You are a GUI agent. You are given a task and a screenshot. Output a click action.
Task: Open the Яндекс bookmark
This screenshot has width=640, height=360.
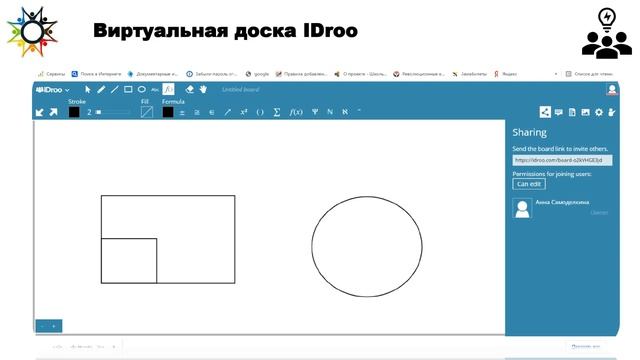(x=505, y=74)
